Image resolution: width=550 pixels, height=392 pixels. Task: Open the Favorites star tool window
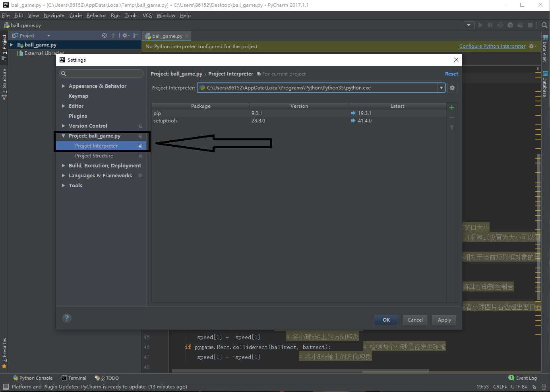click(x=4, y=353)
